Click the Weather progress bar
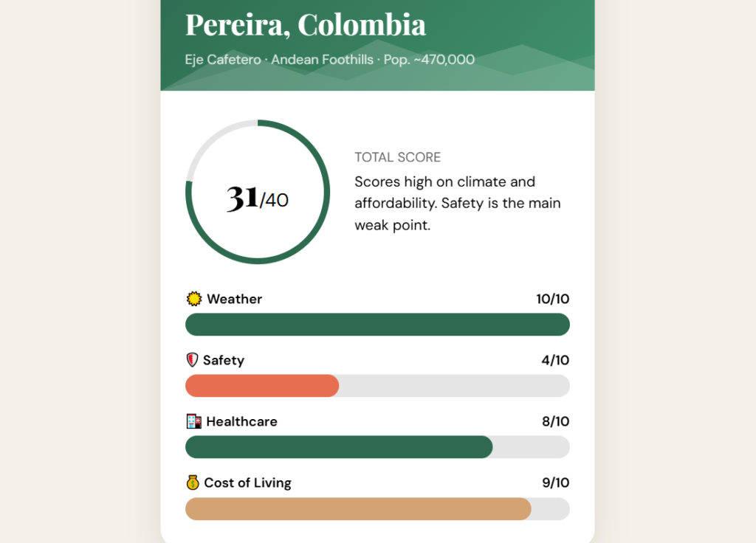 [377, 325]
